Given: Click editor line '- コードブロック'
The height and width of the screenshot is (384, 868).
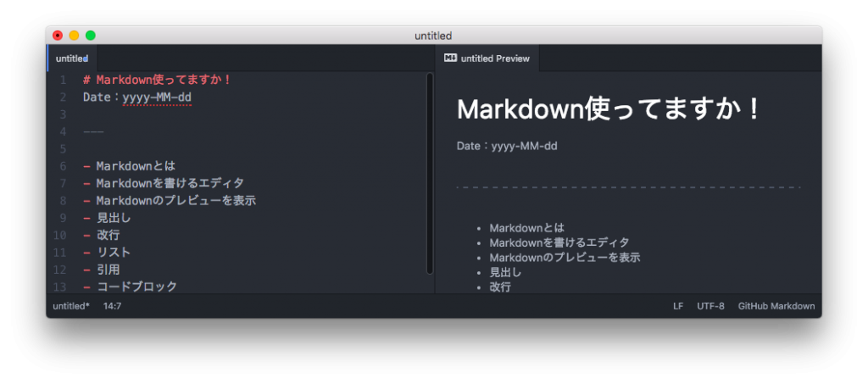Looking at the screenshot, I should 130,286.
